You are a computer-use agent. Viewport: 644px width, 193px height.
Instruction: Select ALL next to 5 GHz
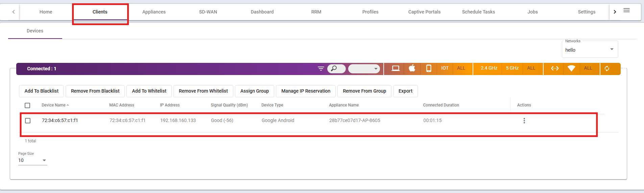pos(531,68)
